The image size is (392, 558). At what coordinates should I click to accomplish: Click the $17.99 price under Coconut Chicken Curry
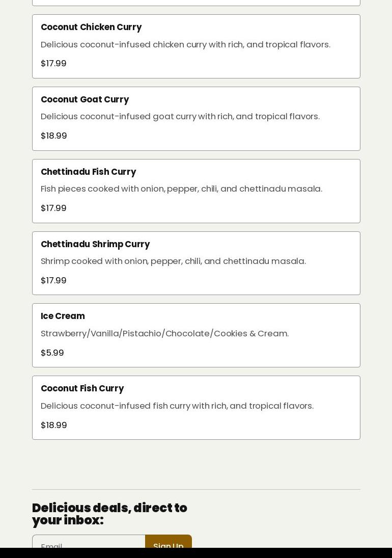pyautogui.click(x=53, y=63)
